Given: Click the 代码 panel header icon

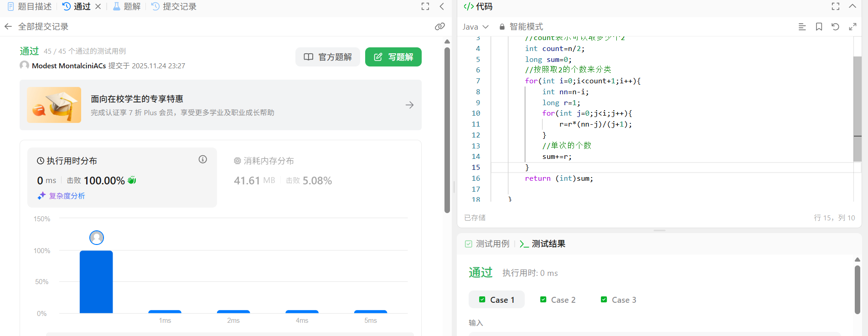Looking at the screenshot, I should [469, 6].
